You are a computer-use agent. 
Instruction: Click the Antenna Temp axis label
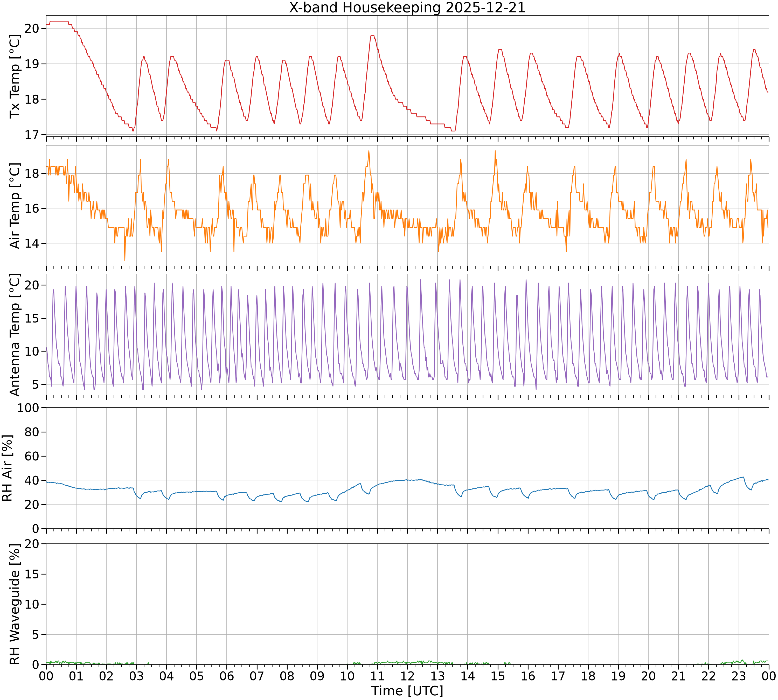pyautogui.click(x=15, y=335)
